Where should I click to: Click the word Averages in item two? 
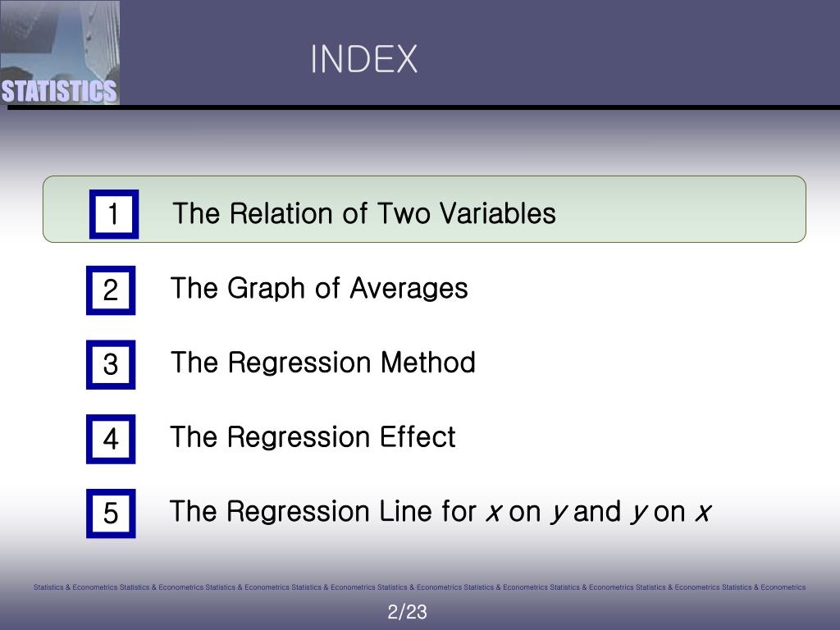[409, 289]
